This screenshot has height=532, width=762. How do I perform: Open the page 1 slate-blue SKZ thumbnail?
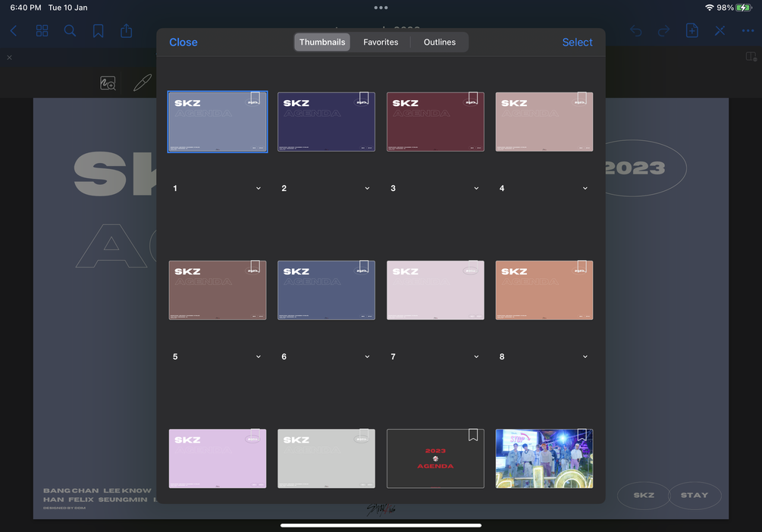click(x=218, y=122)
